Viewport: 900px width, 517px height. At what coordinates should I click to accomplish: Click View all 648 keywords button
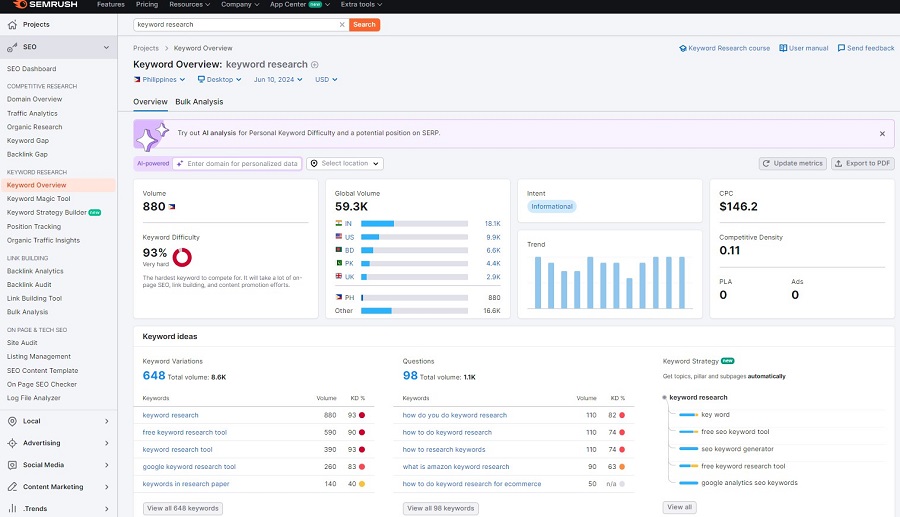coord(183,508)
